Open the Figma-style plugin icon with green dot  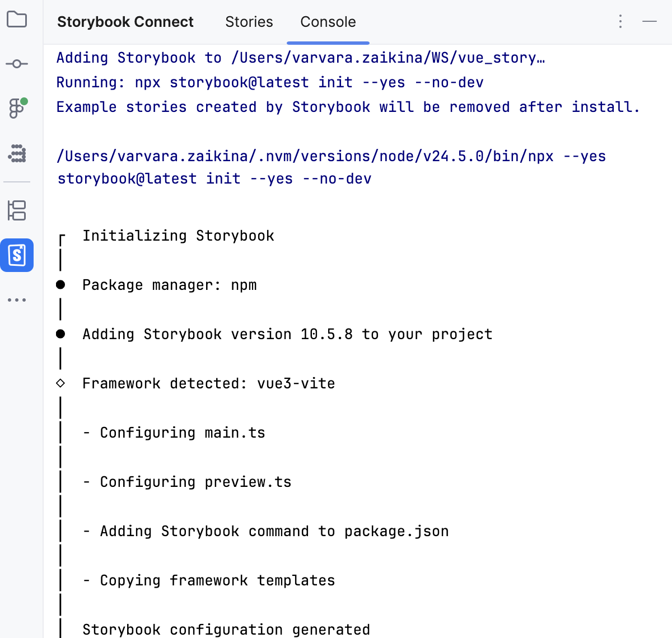17,108
